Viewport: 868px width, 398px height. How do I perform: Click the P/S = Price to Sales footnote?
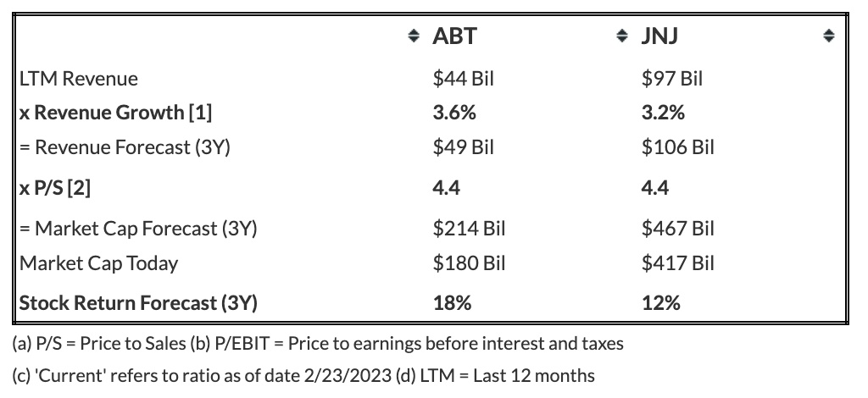click(x=122, y=344)
